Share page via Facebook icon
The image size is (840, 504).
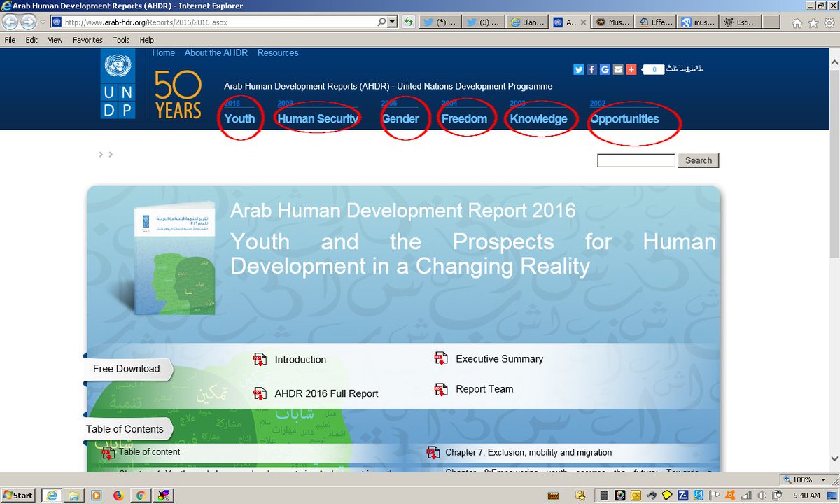click(591, 69)
